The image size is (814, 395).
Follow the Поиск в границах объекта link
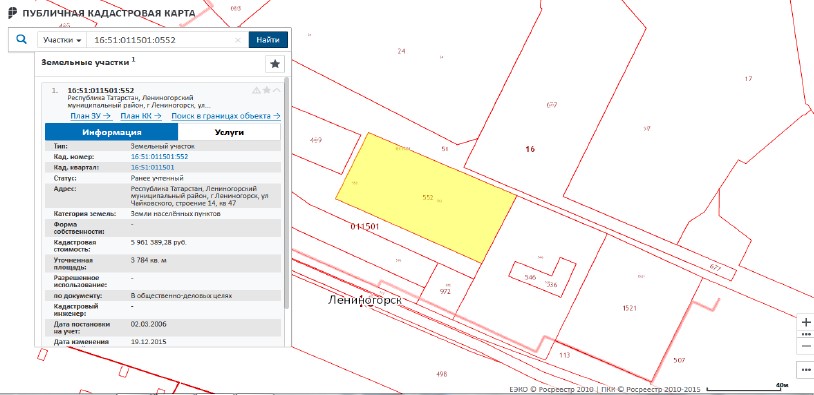pos(226,116)
